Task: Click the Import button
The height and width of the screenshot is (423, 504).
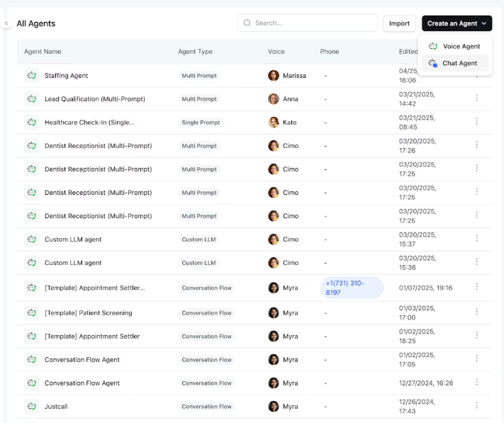Action: [399, 23]
